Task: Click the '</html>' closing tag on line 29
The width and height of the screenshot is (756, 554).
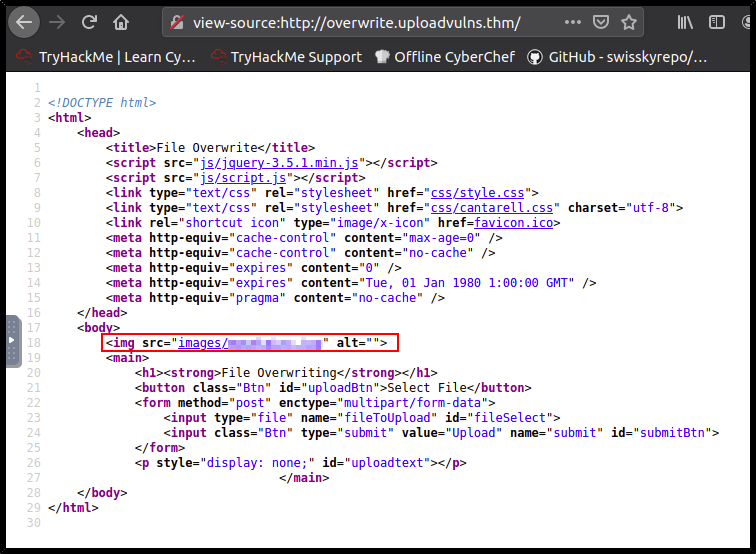Action: point(73,508)
